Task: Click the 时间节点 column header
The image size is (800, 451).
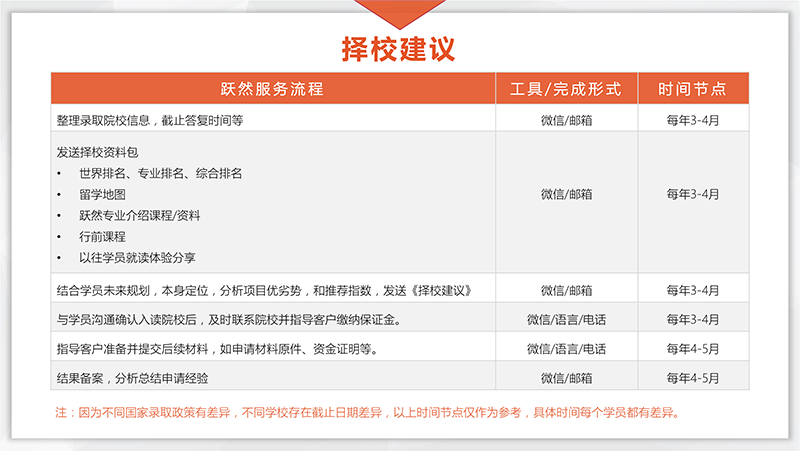Action: click(x=692, y=89)
